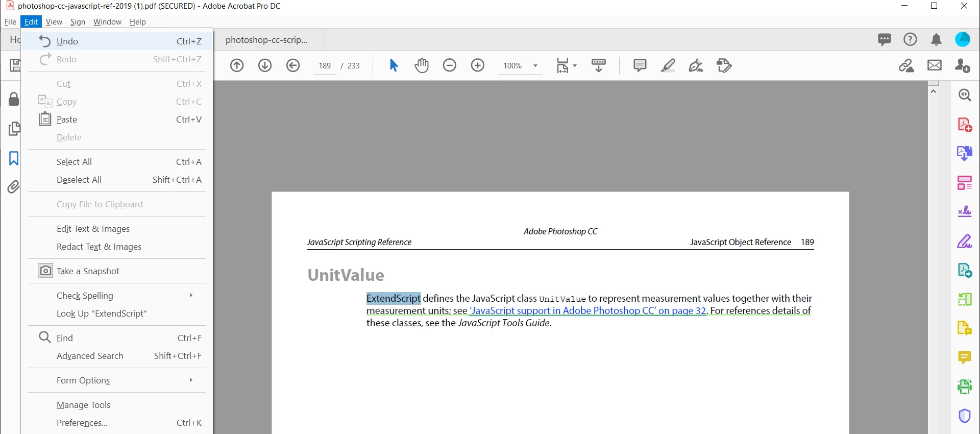
Task: Open the search zoom tool in right pane
Action: click(965, 95)
